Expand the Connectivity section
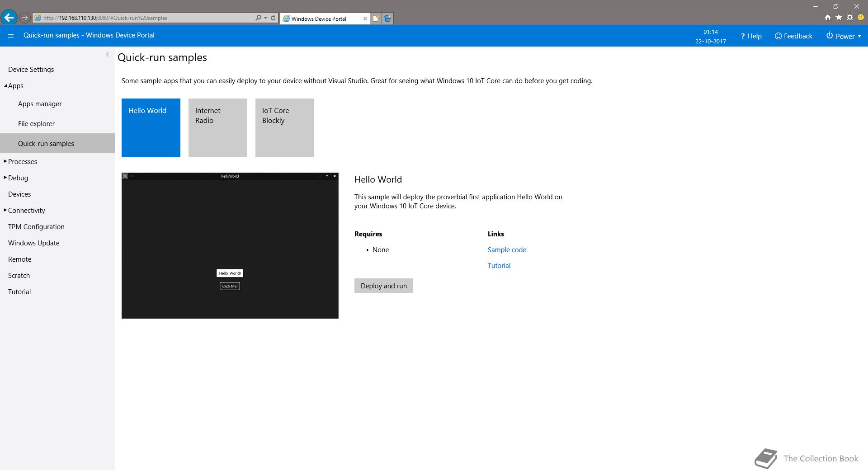 pos(5,210)
